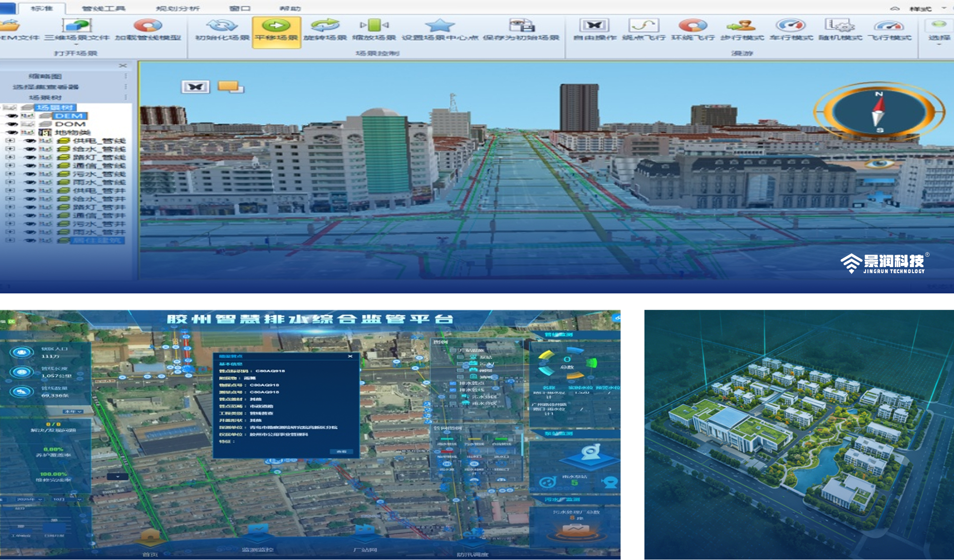
Task: Start 绕点飞行 fly mode
Action: tap(643, 30)
